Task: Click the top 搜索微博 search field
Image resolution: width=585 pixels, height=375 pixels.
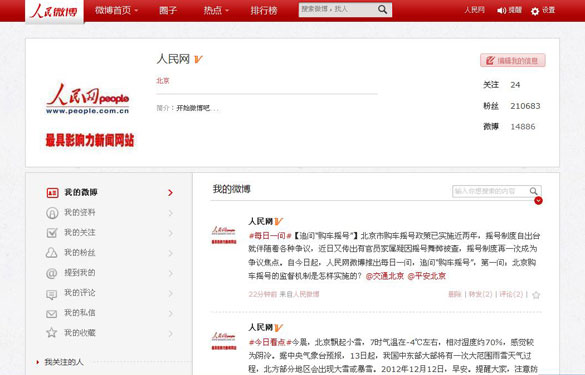Action: coord(338,10)
